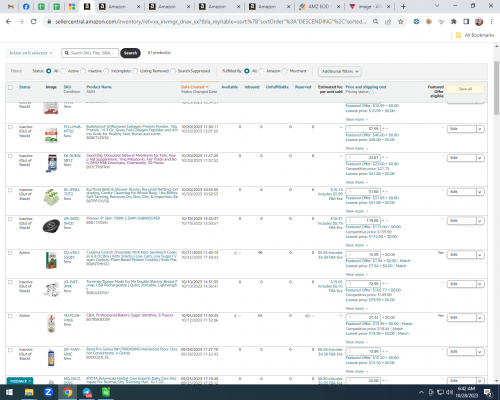Viewport: 500px width, 400px height.
Task: Select the Active status radio button
Action: 63,71
